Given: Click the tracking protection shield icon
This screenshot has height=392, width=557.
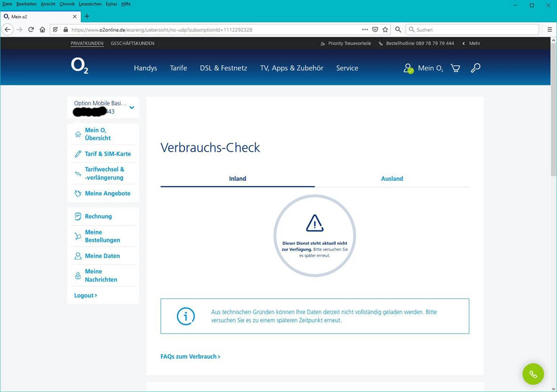Looking at the screenshot, I should click(x=55, y=30).
